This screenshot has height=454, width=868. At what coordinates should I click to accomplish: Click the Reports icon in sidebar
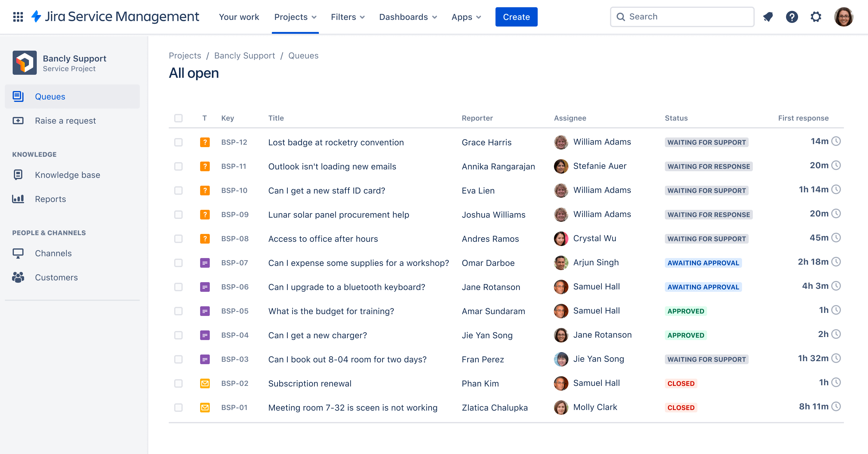(18, 199)
